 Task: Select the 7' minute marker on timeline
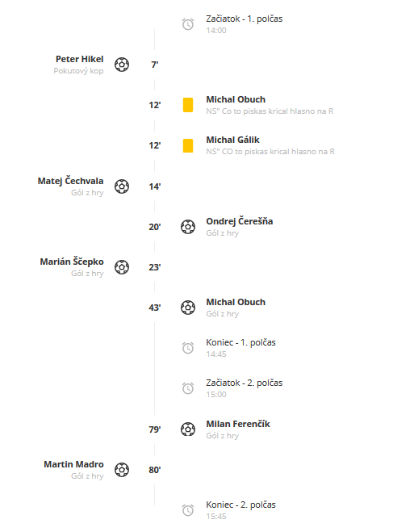(155, 65)
